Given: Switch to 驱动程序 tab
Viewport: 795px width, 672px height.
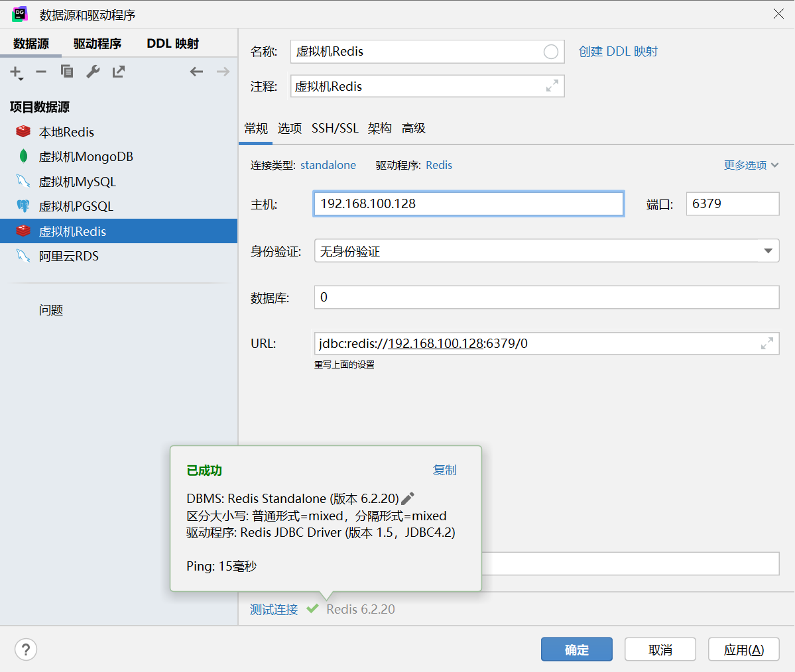Looking at the screenshot, I should [97, 44].
